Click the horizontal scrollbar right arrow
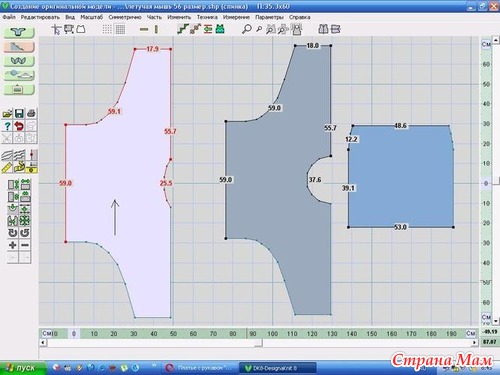 tap(474, 343)
